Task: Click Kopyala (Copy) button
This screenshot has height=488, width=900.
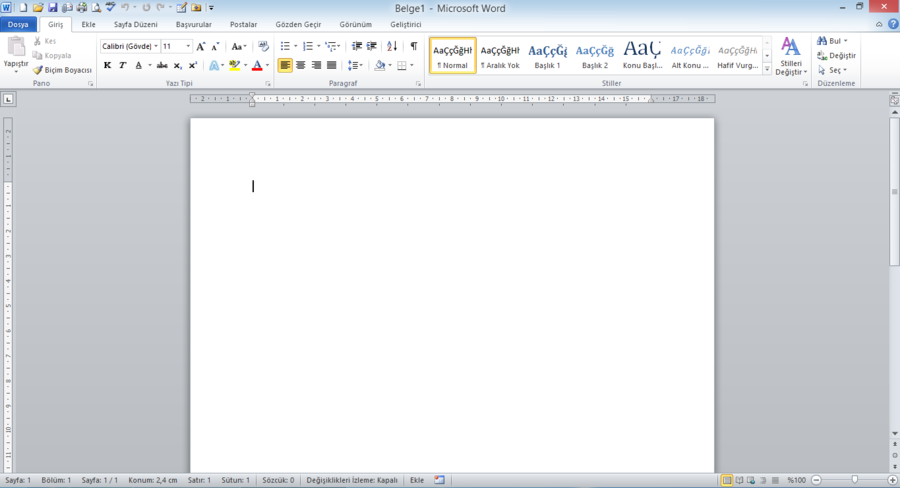Action: click(x=52, y=56)
